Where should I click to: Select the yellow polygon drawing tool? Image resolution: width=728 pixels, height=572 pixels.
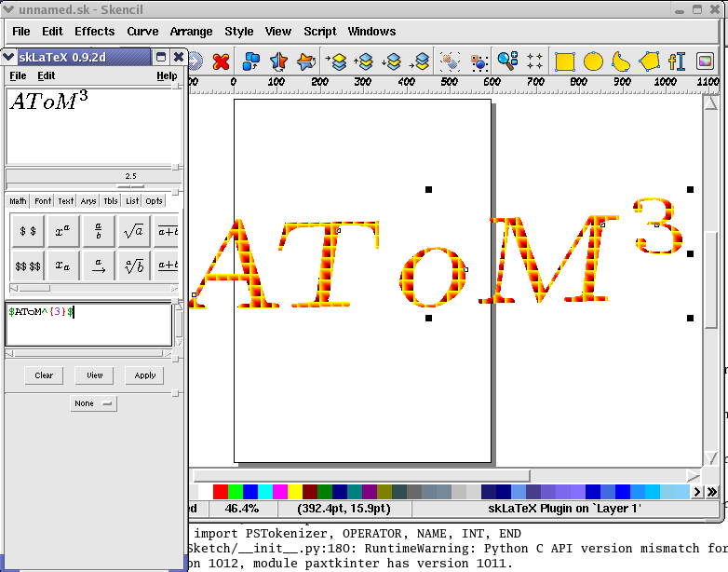tap(649, 61)
